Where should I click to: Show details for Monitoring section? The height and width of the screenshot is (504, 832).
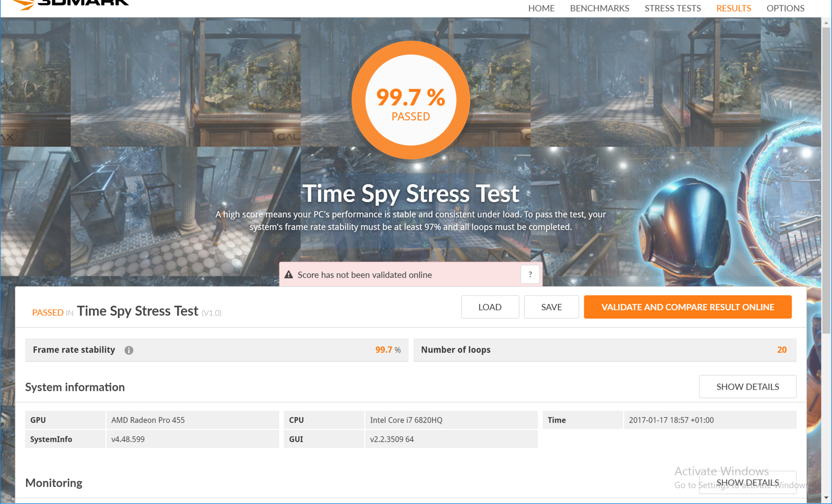click(747, 482)
